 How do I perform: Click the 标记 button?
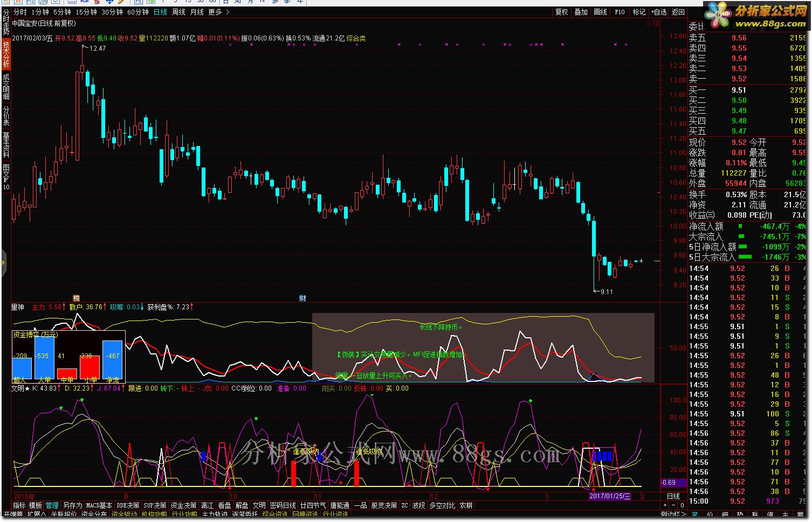click(639, 12)
